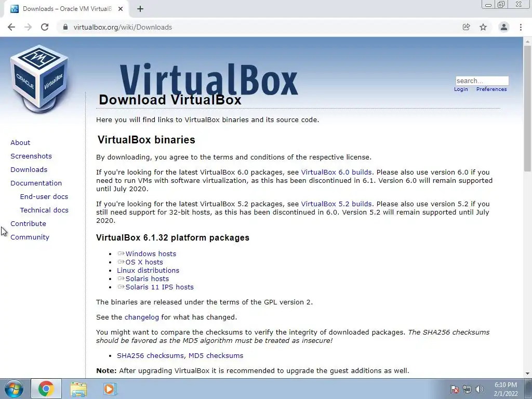Open Chrome three-dot menu
The image size is (532, 399).
pos(521,27)
